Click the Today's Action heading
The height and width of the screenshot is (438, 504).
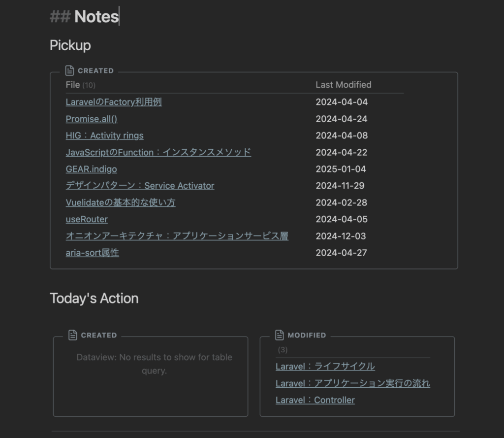point(94,298)
